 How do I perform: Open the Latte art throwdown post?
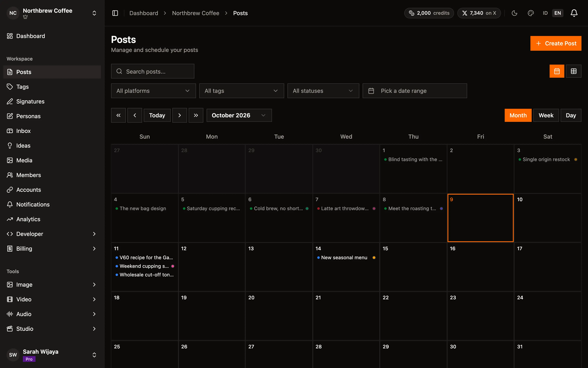click(346, 209)
